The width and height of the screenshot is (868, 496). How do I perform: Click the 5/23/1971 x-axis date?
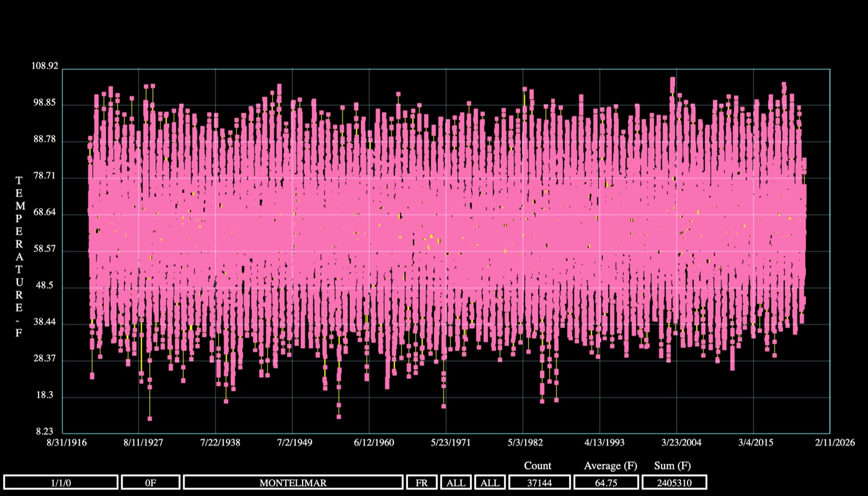point(451,442)
